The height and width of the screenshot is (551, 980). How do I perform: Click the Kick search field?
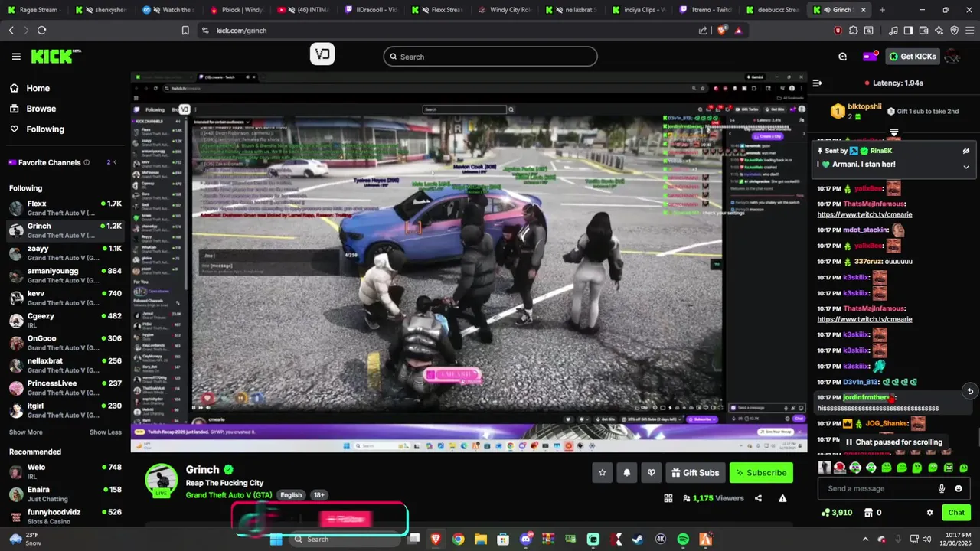pyautogui.click(x=490, y=57)
